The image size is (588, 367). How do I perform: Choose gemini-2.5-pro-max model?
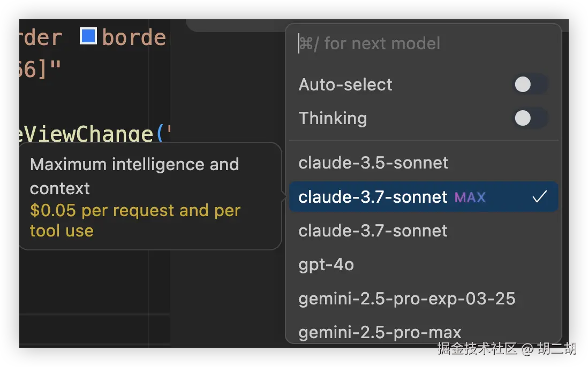tap(380, 332)
